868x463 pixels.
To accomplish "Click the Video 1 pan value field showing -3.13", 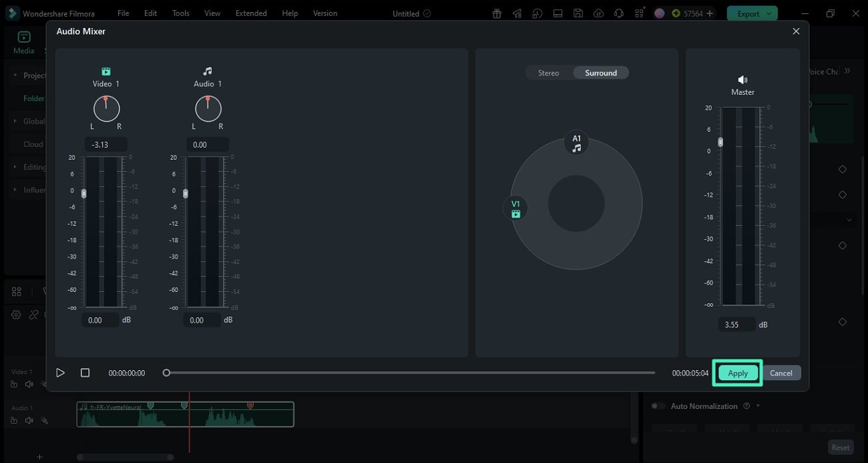I will (x=105, y=144).
